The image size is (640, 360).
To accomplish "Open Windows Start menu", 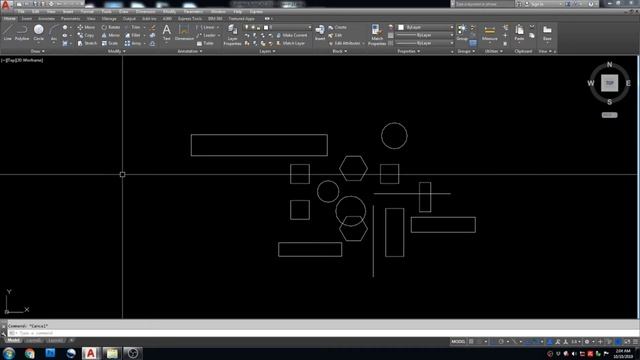I will pyautogui.click(x=9, y=353).
